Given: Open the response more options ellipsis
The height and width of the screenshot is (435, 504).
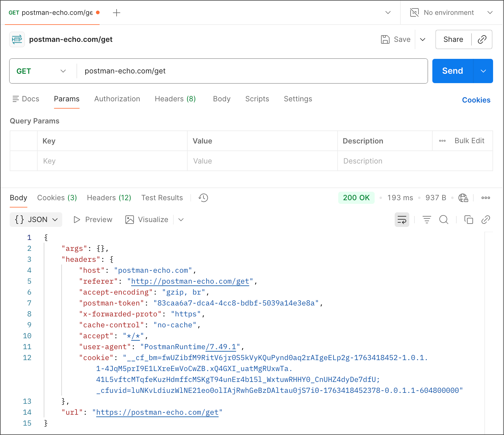Looking at the screenshot, I should (485, 198).
